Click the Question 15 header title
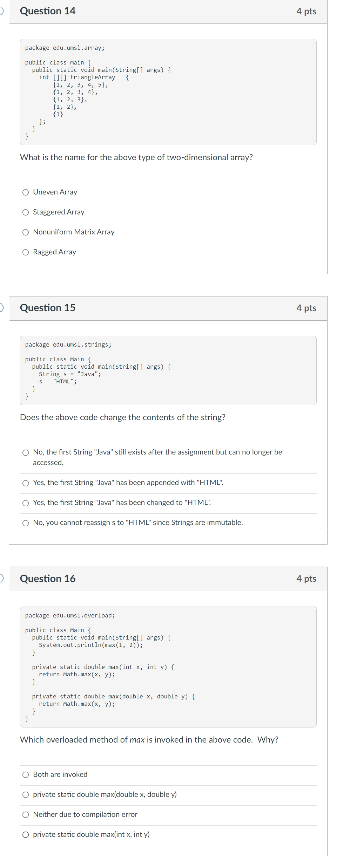 click(x=48, y=308)
